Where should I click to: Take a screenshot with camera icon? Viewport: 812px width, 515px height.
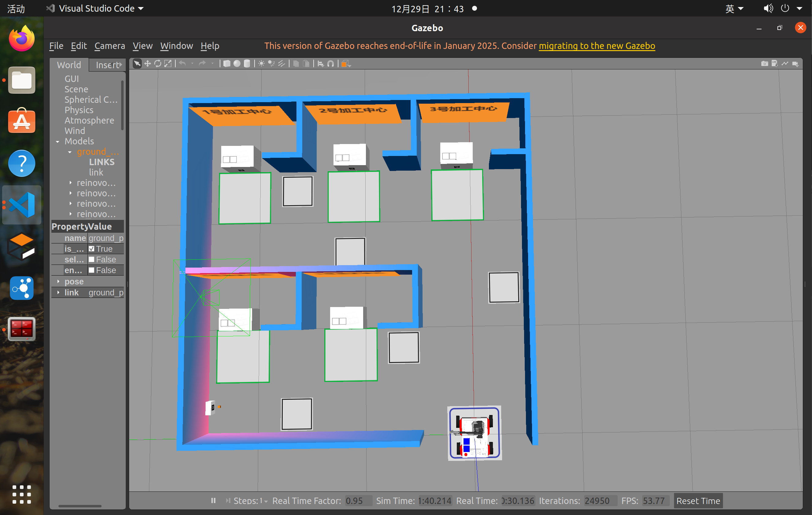[x=765, y=64]
